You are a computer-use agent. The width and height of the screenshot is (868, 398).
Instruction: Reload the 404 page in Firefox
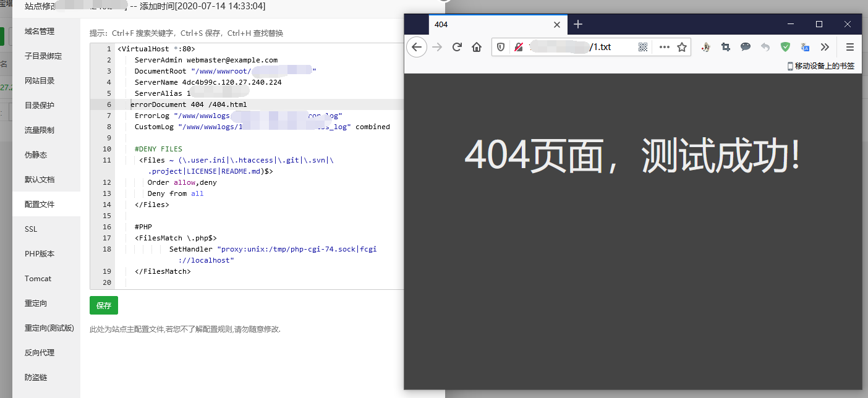[457, 47]
